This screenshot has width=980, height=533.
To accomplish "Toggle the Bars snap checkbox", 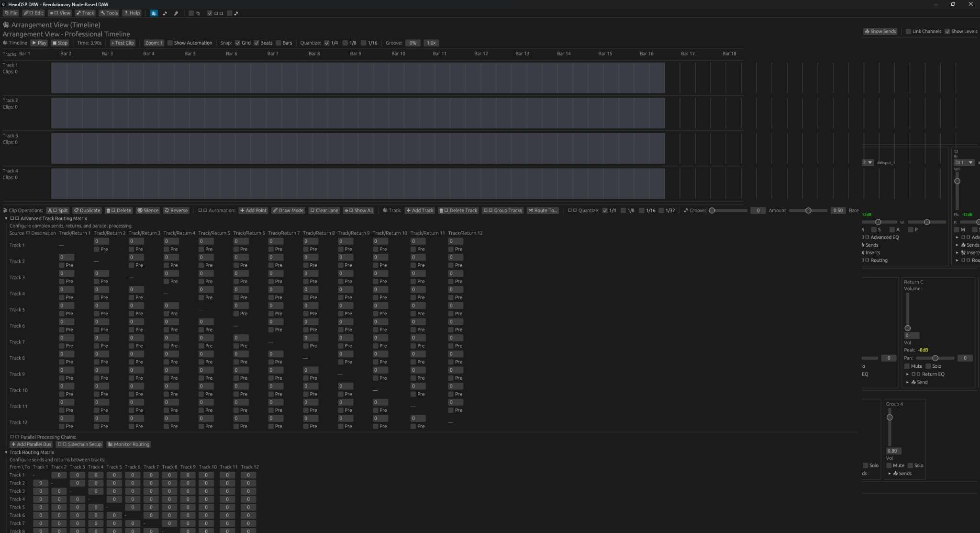I will point(278,43).
